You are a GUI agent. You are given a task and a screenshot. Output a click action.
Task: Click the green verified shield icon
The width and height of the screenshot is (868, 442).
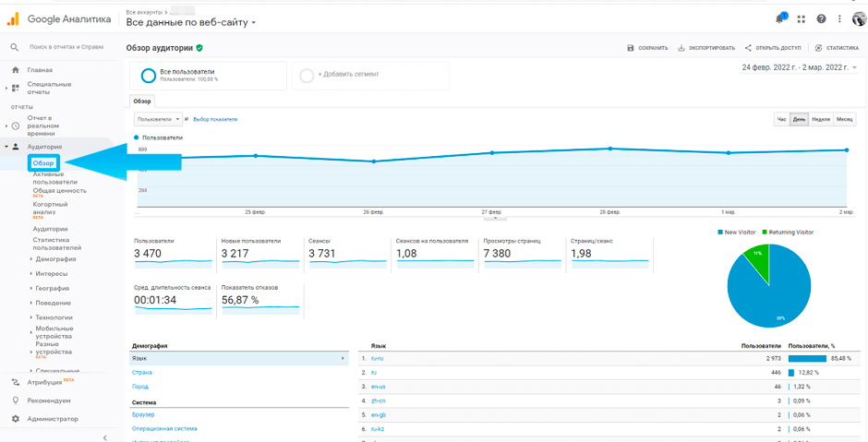pos(199,48)
